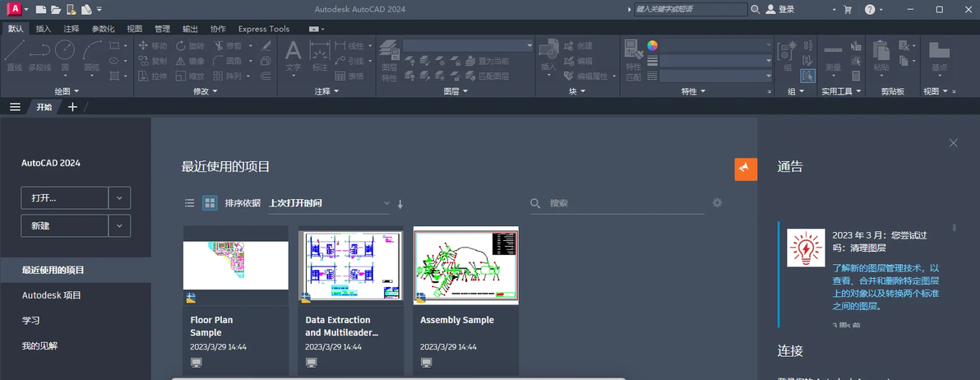Expand the dropdown arrow beside 新建
980x380 pixels.
(x=119, y=225)
